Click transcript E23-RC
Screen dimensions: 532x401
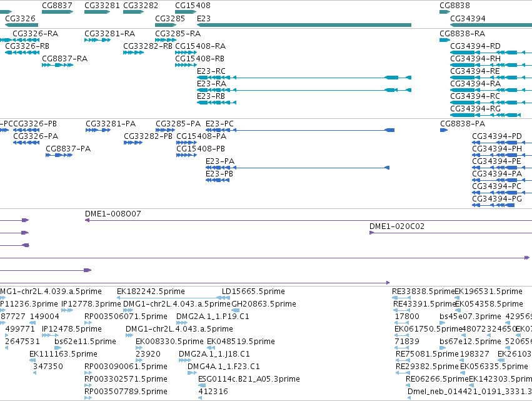(211, 71)
